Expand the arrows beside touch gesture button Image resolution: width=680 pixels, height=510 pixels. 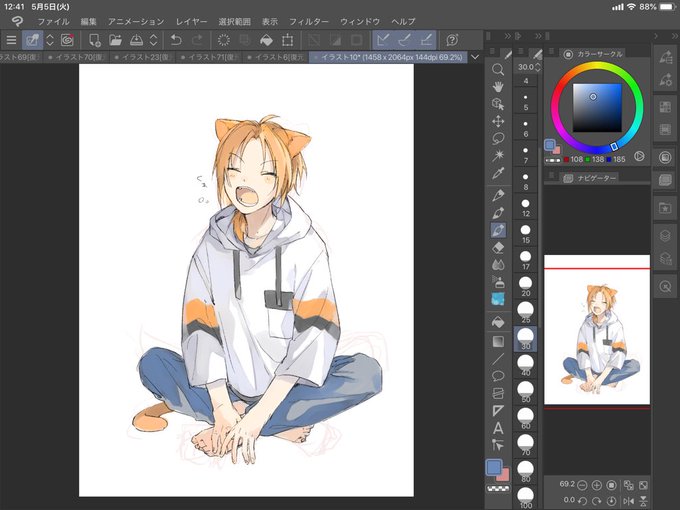tap(50, 40)
